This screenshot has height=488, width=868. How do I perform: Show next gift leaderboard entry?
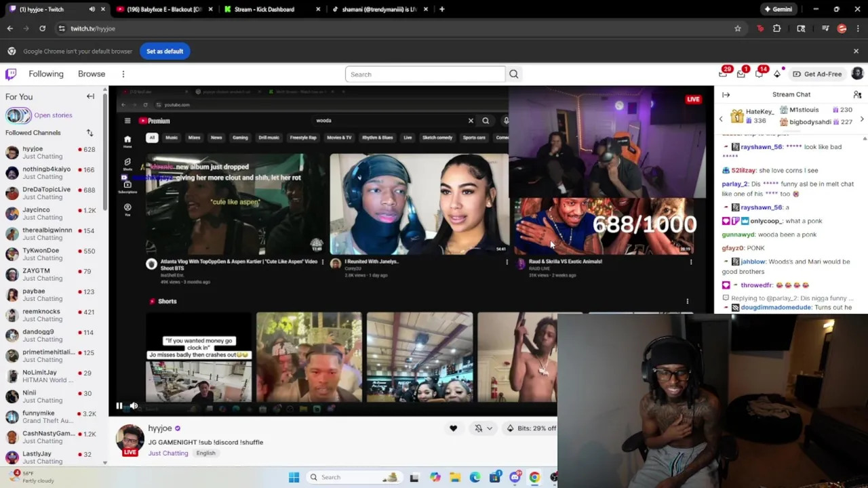click(862, 119)
